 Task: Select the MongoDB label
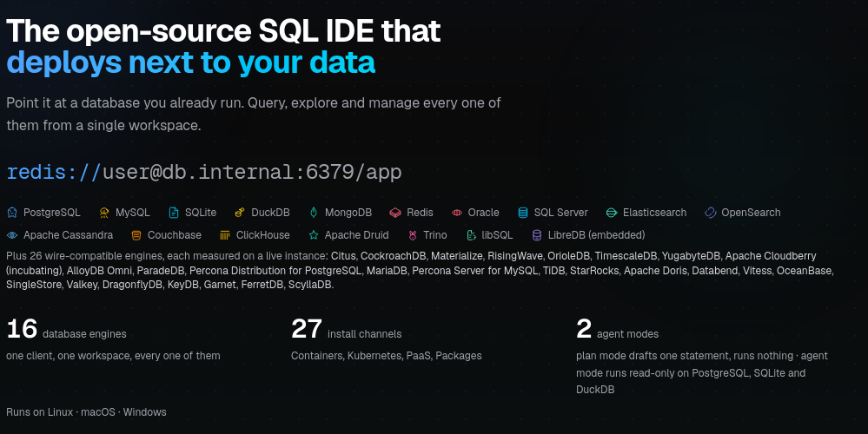[x=348, y=213]
